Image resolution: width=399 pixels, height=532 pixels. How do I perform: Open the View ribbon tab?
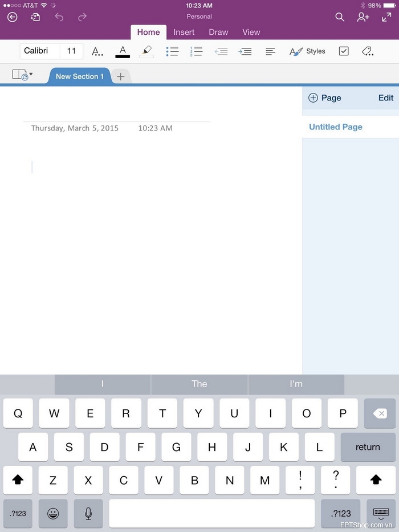(x=251, y=33)
